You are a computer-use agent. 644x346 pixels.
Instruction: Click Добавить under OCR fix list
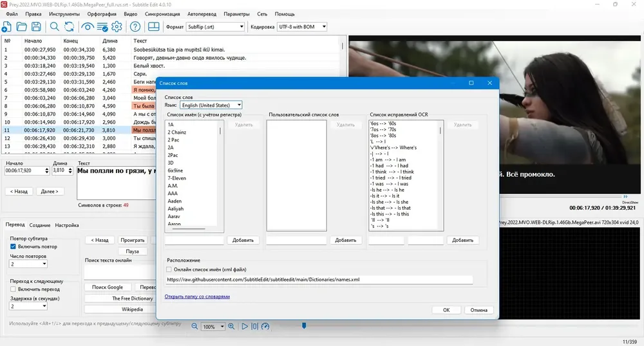[x=462, y=241]
